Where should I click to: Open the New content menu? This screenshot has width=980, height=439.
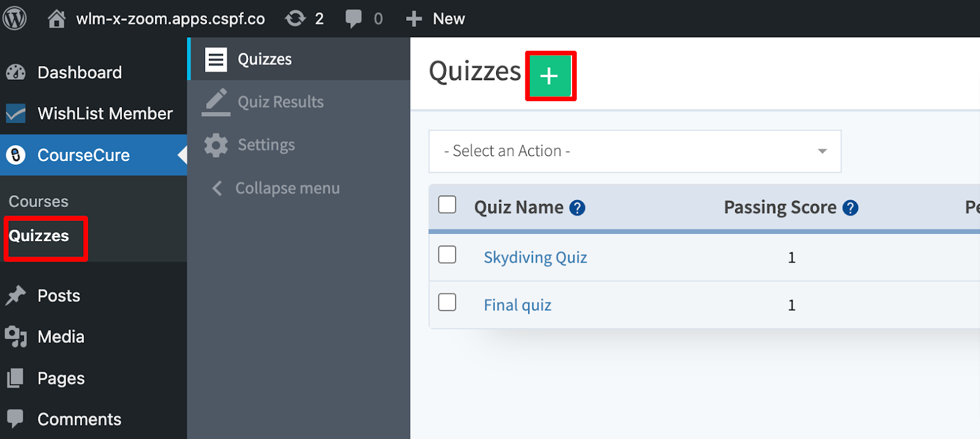pyautogui.click(x=435, y=19)
